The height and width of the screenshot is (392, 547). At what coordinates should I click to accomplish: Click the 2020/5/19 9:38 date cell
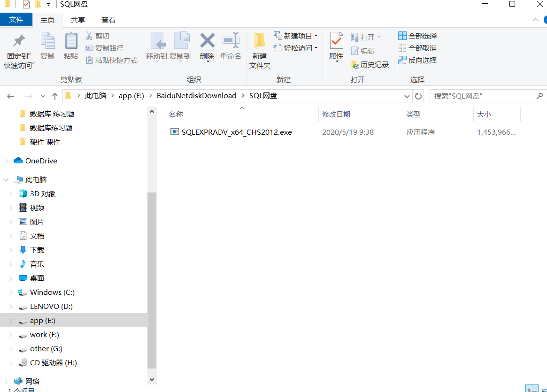click(x=348, y=132)
